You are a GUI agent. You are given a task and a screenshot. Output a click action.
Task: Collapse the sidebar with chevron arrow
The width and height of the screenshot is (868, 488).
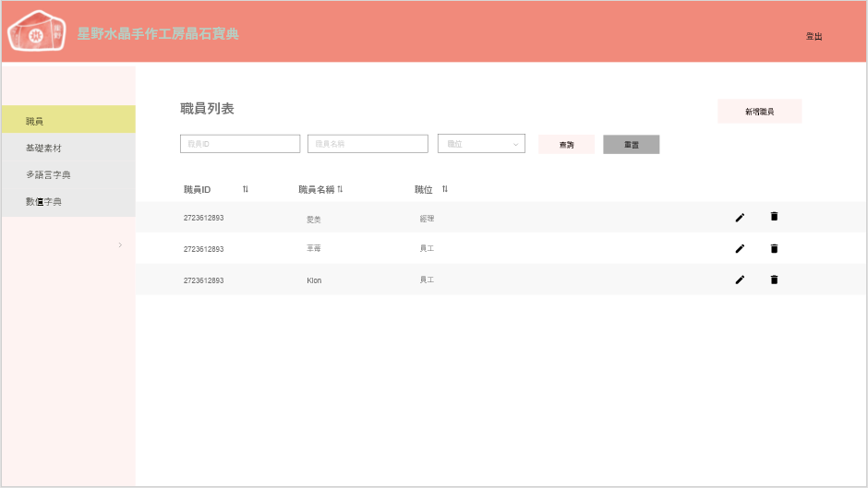[120, 244]
